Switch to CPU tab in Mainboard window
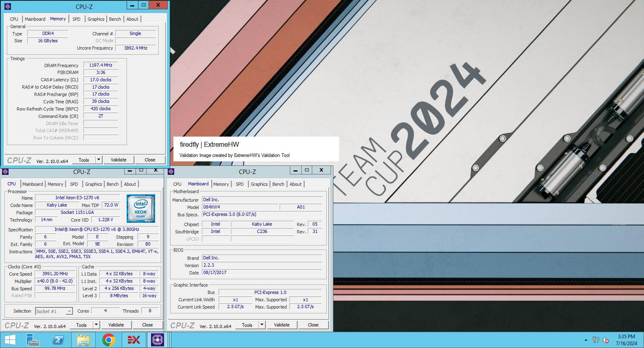 point(177,184)
